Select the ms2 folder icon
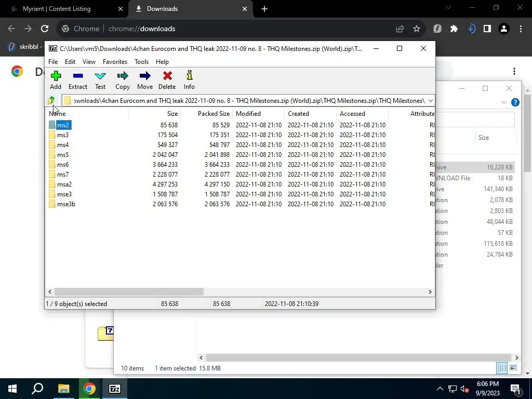The width and height of the screenshot is (532, 399). tap(52, 125)
